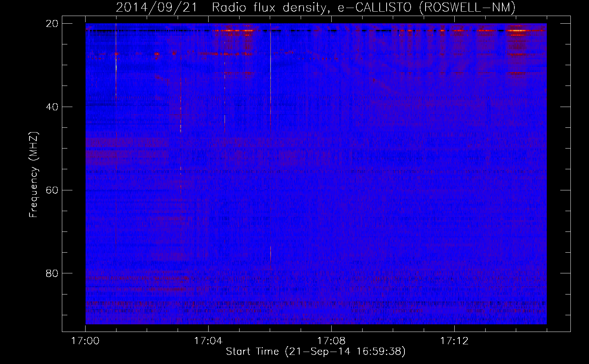
Task: Click the 17:12 time tick label
Action: tap(454, 341)
